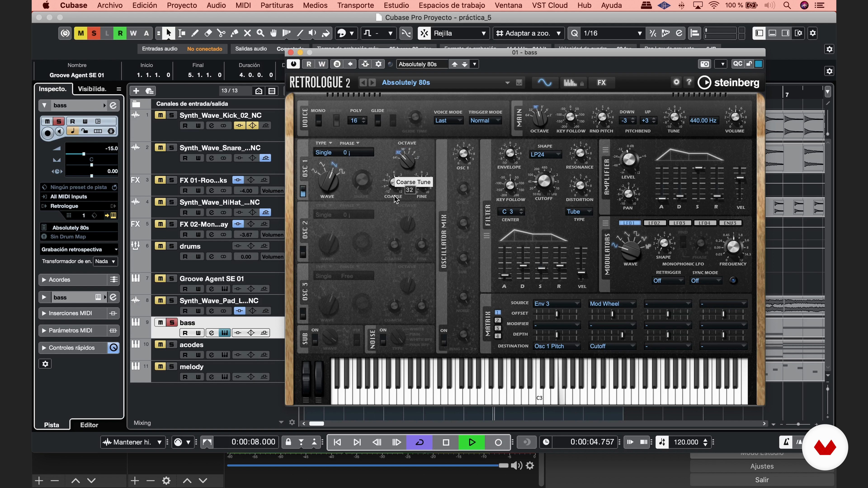Open the 1/16 quantize preset dropdown
868x488 pixels.
(613, 33)
